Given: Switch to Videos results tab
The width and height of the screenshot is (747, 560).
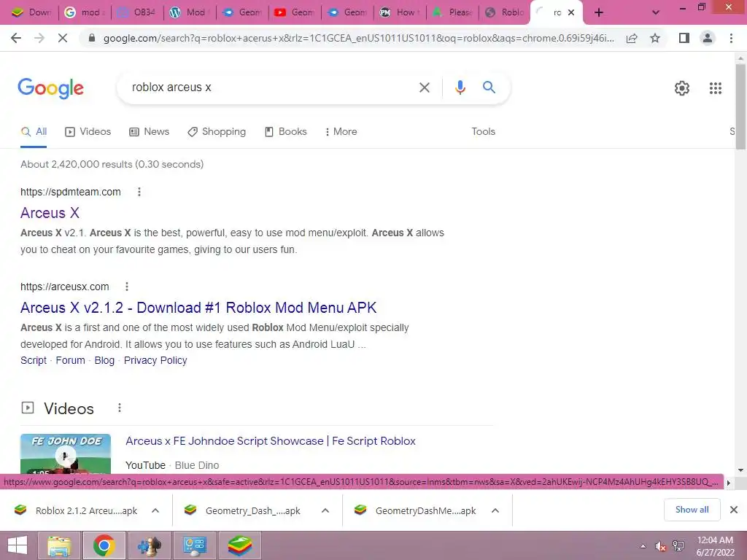Looking at the screenshot, I should [x=88, y=132].
